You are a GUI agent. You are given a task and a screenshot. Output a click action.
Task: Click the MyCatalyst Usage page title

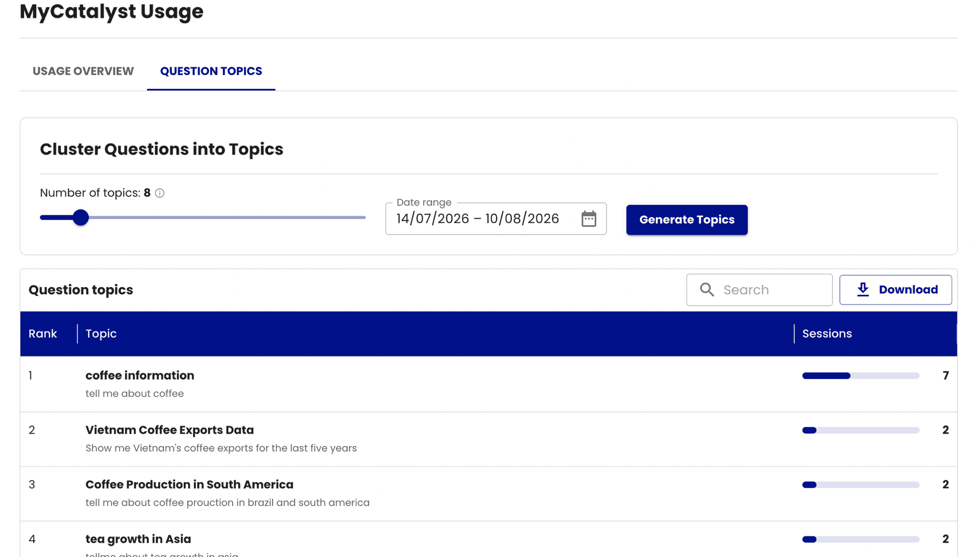click(x=112, y=11)
